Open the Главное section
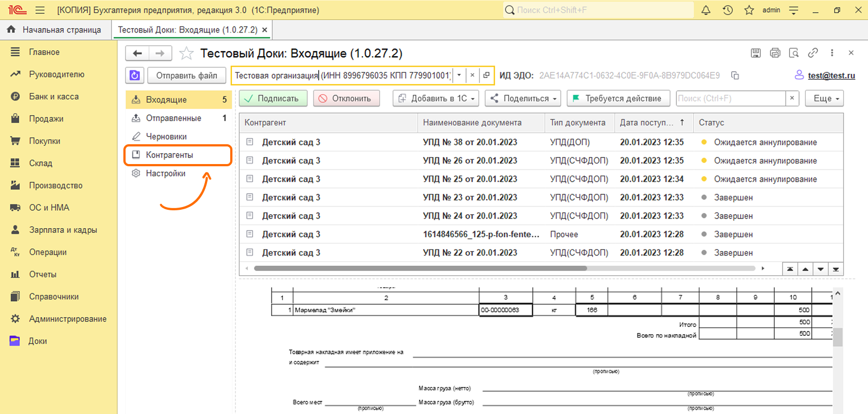 coord(44,52)
